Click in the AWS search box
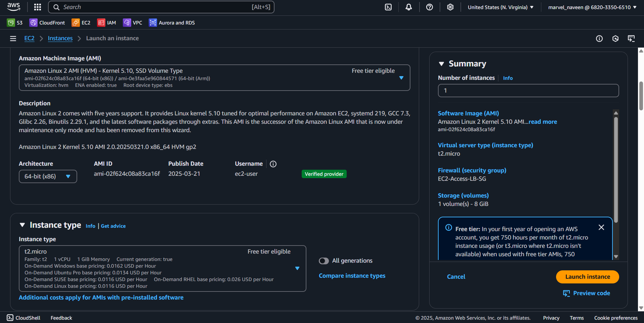The height and width of the screenshot is (323, 644). [161, 7]
